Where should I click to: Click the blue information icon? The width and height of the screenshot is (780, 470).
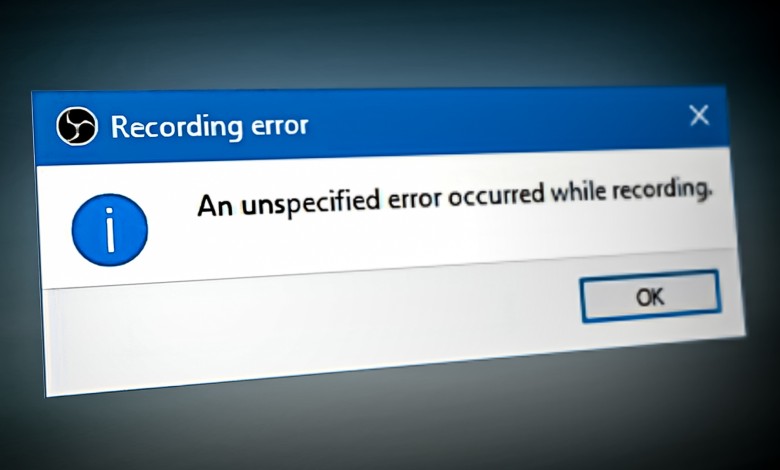[x=109, y=230]
